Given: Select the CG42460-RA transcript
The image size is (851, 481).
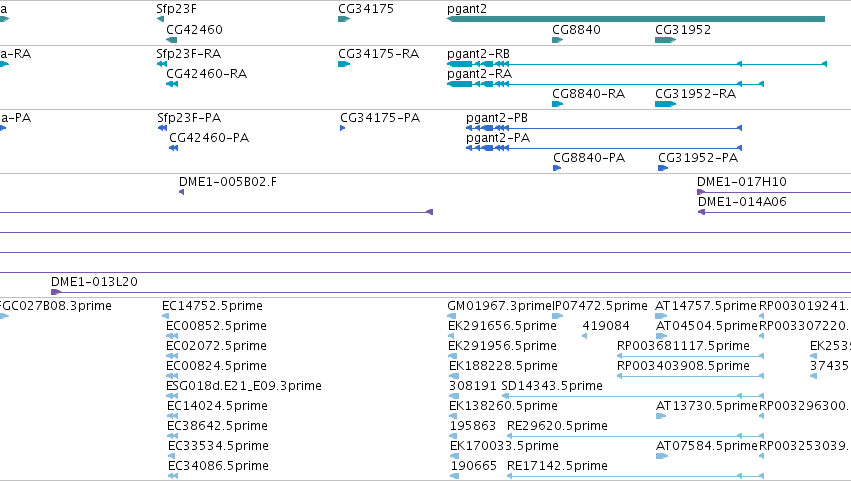Looking at the screenshot, I should [172, 84].
